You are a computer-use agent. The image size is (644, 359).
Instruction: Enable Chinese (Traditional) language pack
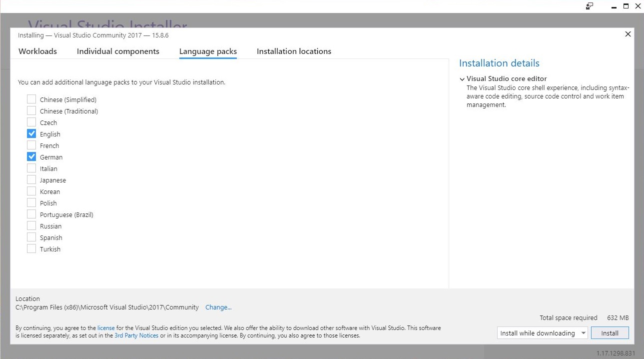[x=31, y=110]
